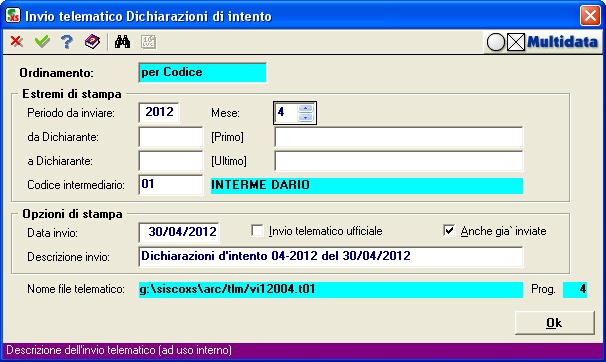The height and width of the screenshot is (362, 606).
Task: Click the Data invio date field
Action: point(179,233)
